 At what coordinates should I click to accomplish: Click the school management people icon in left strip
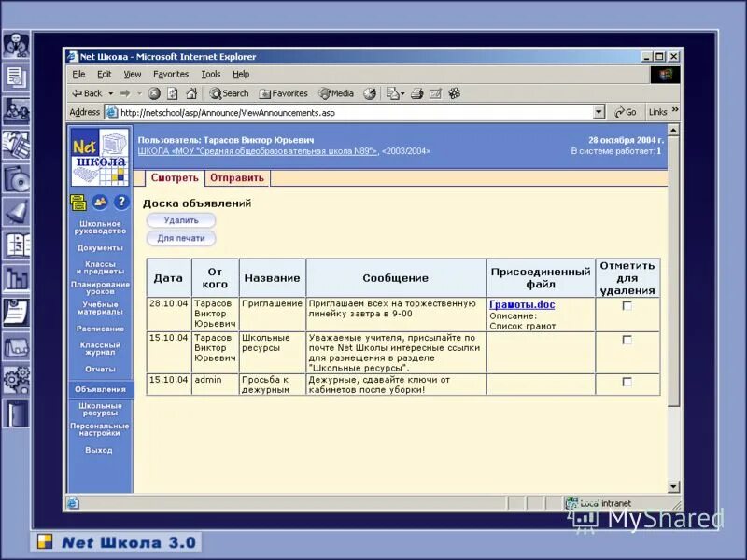(x=16, y=45)
